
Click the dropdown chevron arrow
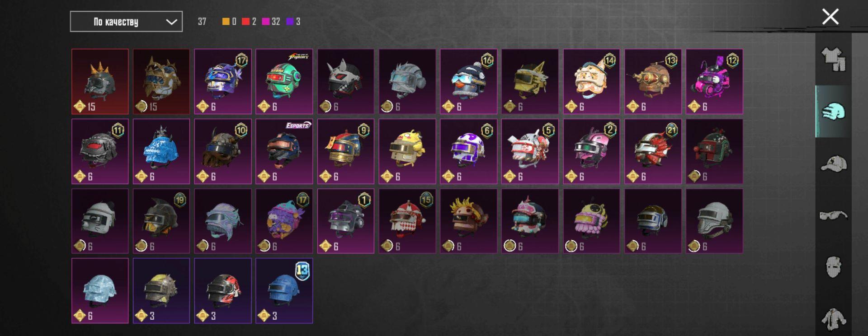(171, 22)
